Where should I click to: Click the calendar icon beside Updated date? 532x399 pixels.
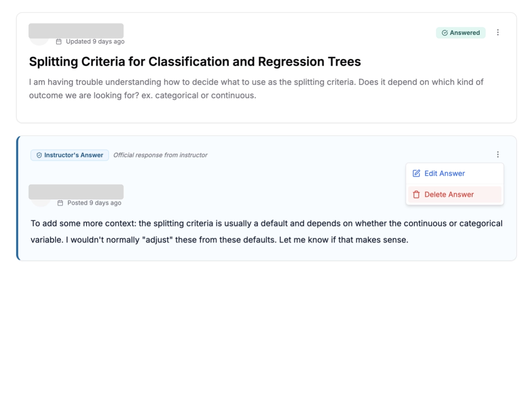coord(59,42)
